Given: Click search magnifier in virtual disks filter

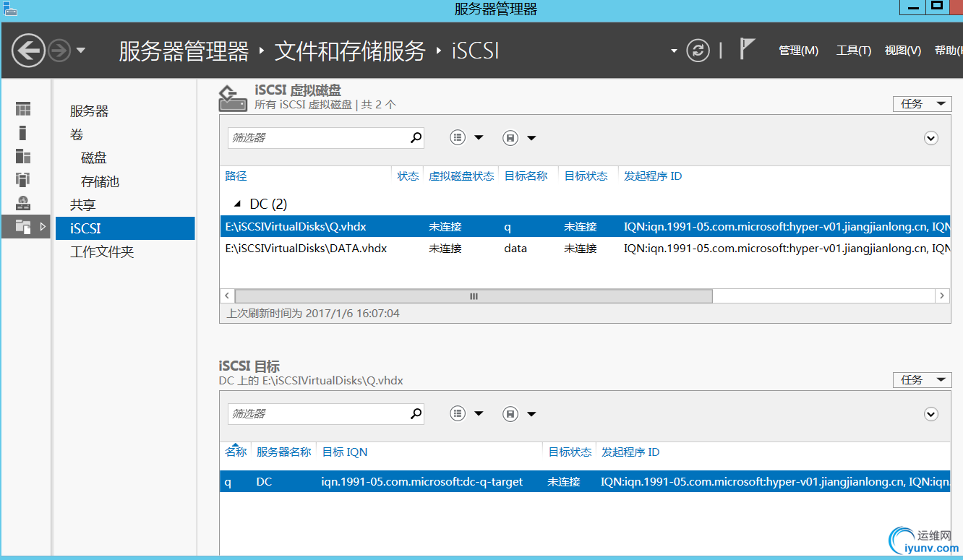Looking at the screenshot, I should (x=416, y=137).
